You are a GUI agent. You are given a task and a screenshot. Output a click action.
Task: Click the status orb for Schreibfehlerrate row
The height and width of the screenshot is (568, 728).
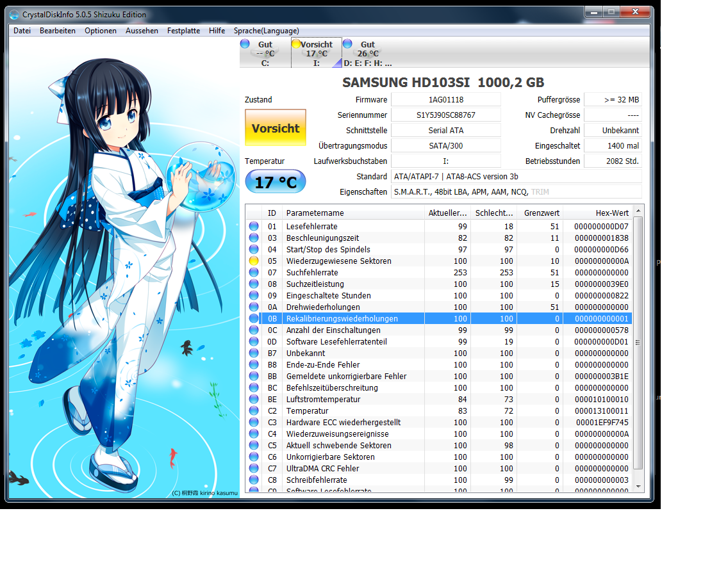(254, 480)
